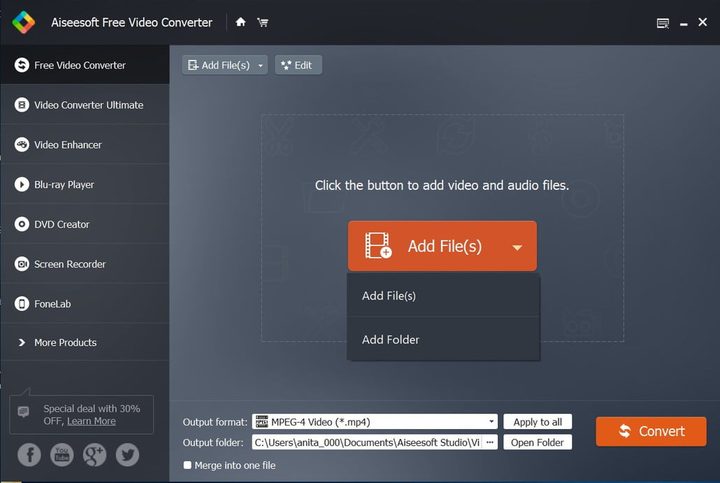
Task: Click the Edit button in toolbar
Action: pyautogui.click(x=298, y=65)
